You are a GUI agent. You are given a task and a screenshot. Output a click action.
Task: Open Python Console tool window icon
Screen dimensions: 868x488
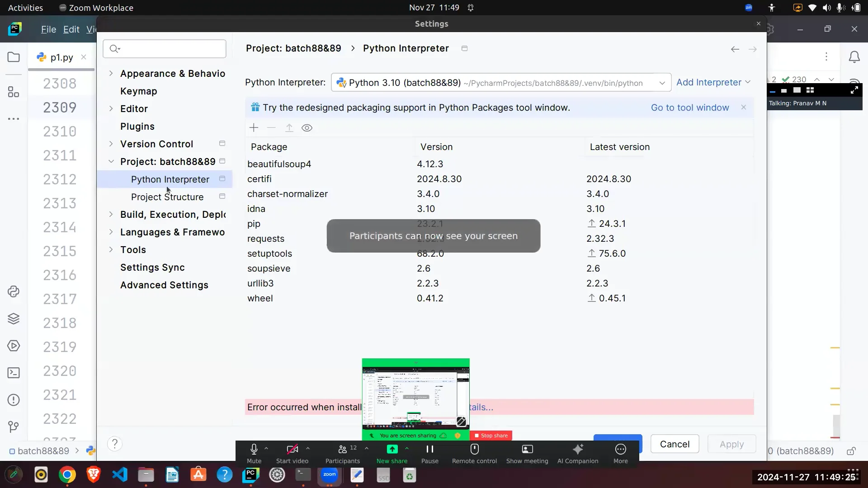[14, 291]
